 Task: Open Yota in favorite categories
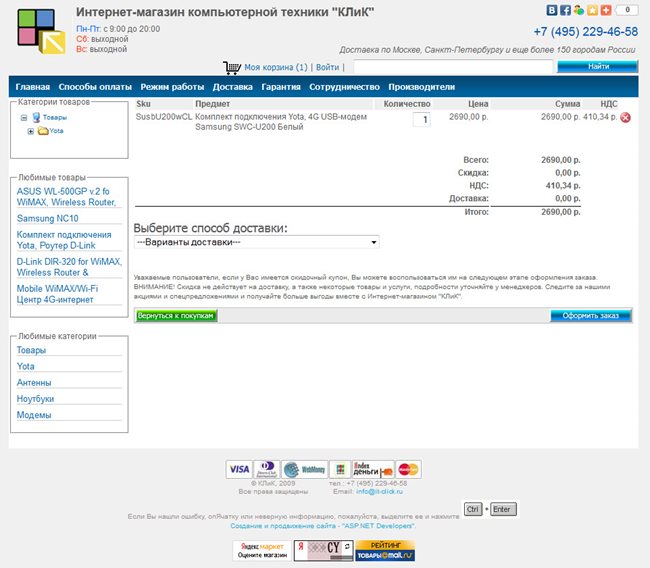click(x=25, y=367)
